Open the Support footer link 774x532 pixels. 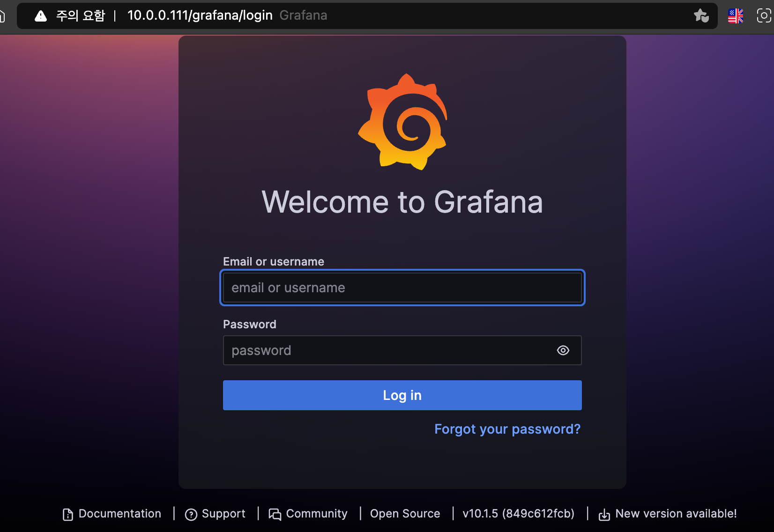(x=215, y=514)
